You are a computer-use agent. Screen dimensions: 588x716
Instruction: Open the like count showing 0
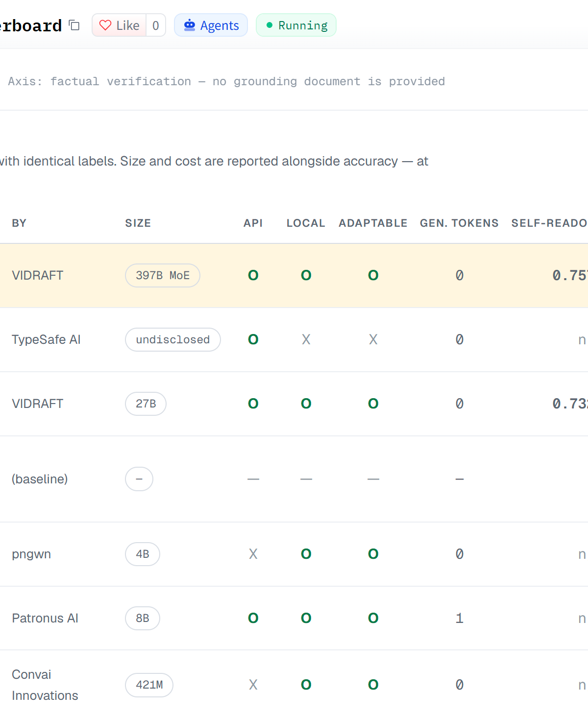pyautogui.click(x=156, y=25)
